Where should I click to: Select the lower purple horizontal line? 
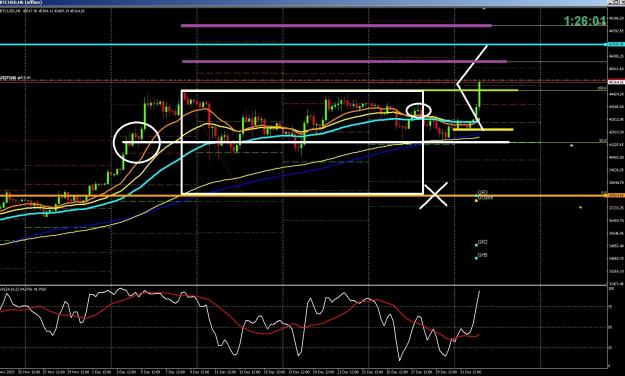(x=344, y=61)
